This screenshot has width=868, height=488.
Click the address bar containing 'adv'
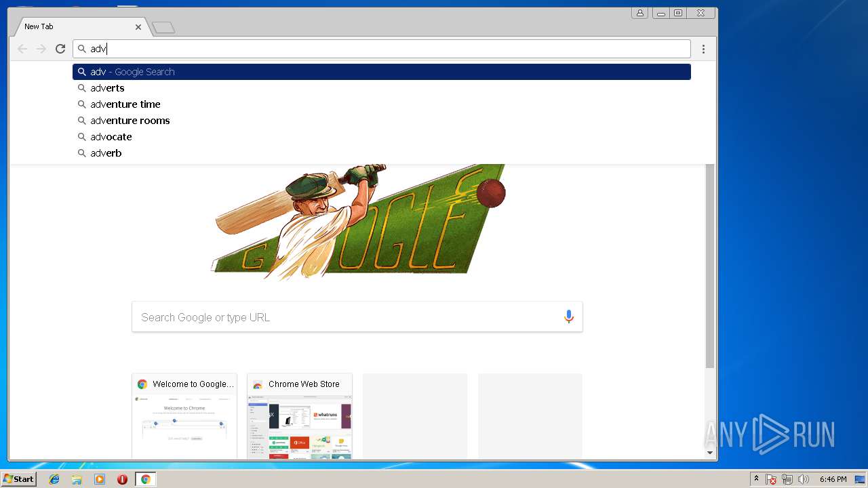tap(382, 49)
